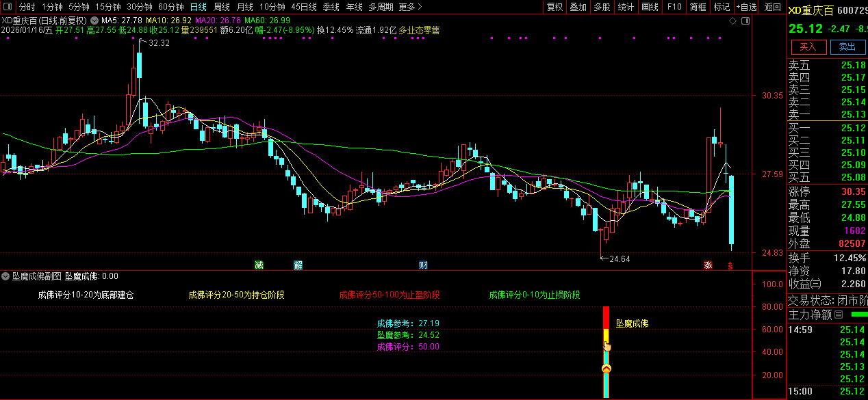Image resolution: width=868 pixels, height=400 pixels.
Task: Add the stock with +自选
Action: pyautogui.click(x=747, y=7)
